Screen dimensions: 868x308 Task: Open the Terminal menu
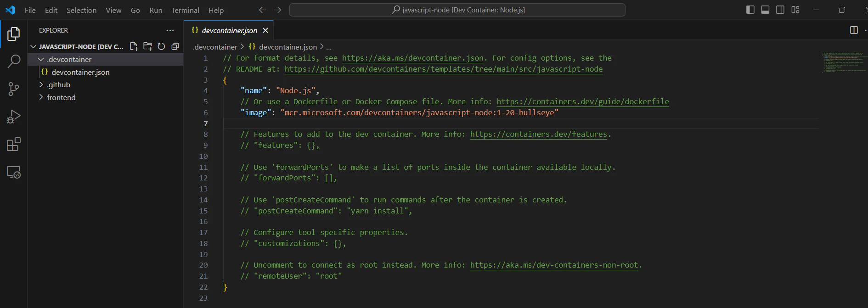pos(186,10)
